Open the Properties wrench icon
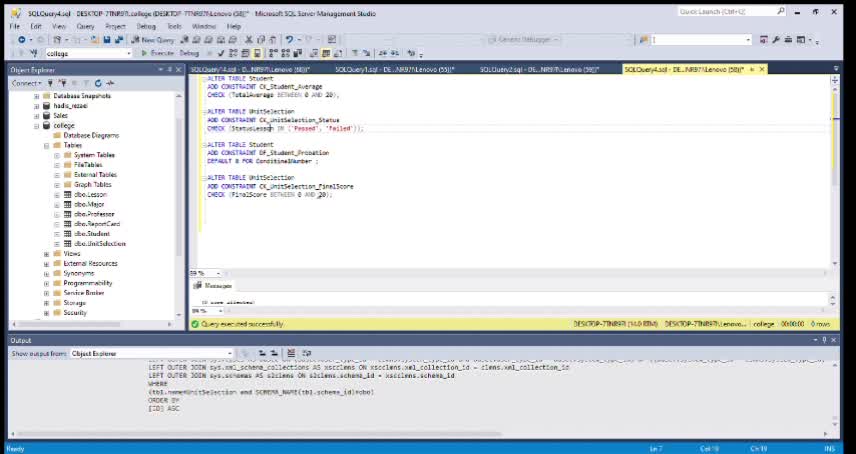Image resolution: width=856 pixels, height=454 pixels. [776, 40]
